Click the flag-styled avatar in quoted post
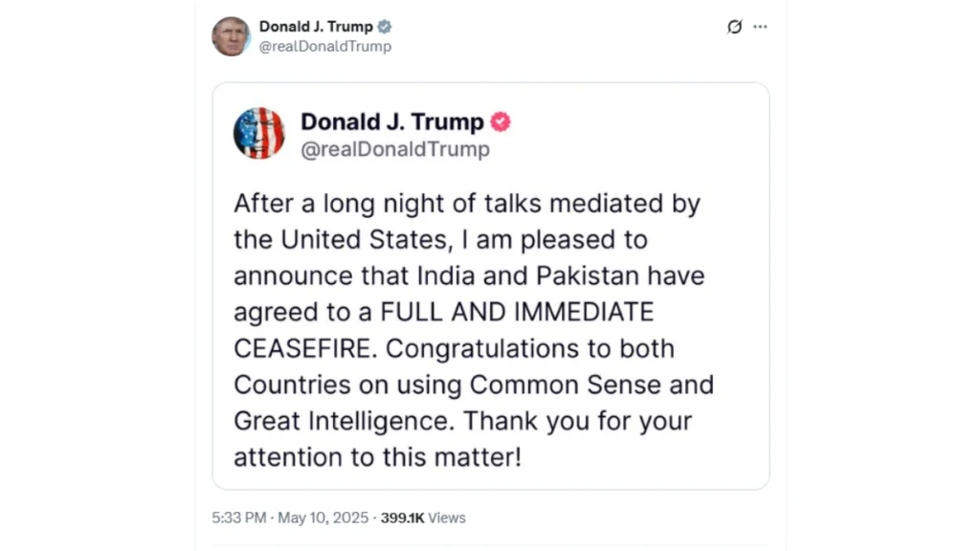Viewport: 980px width, 551px height. pos(259,133)
